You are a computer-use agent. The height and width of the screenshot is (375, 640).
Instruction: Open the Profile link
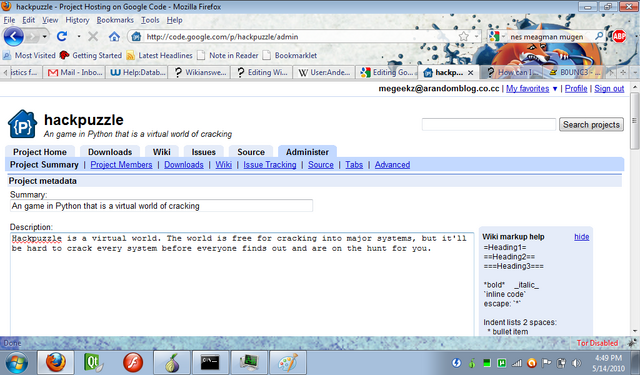[x=576, y=89]
